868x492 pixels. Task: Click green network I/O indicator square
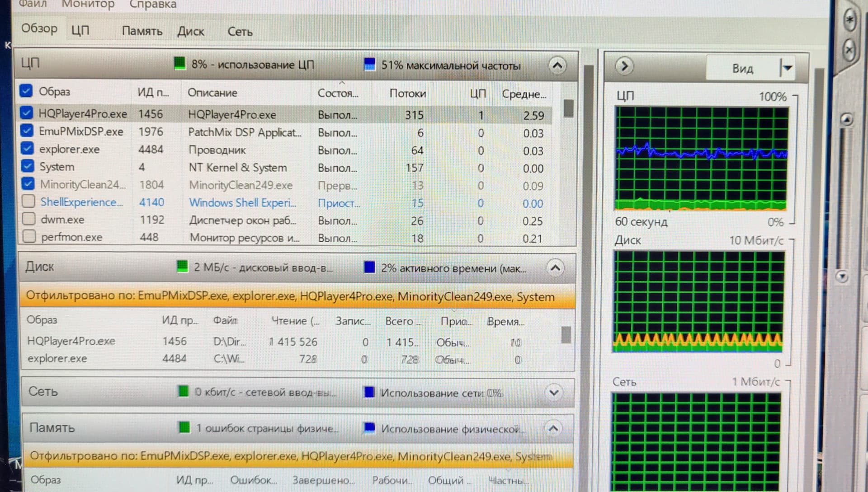tap(183, 391)
